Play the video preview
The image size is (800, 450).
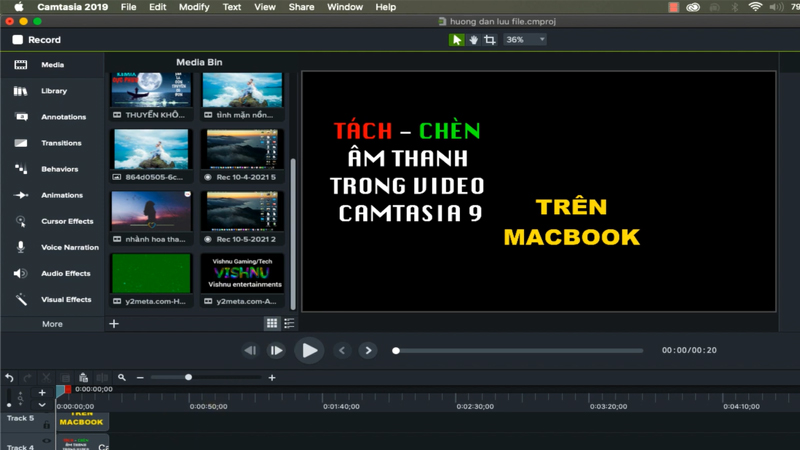309,351
